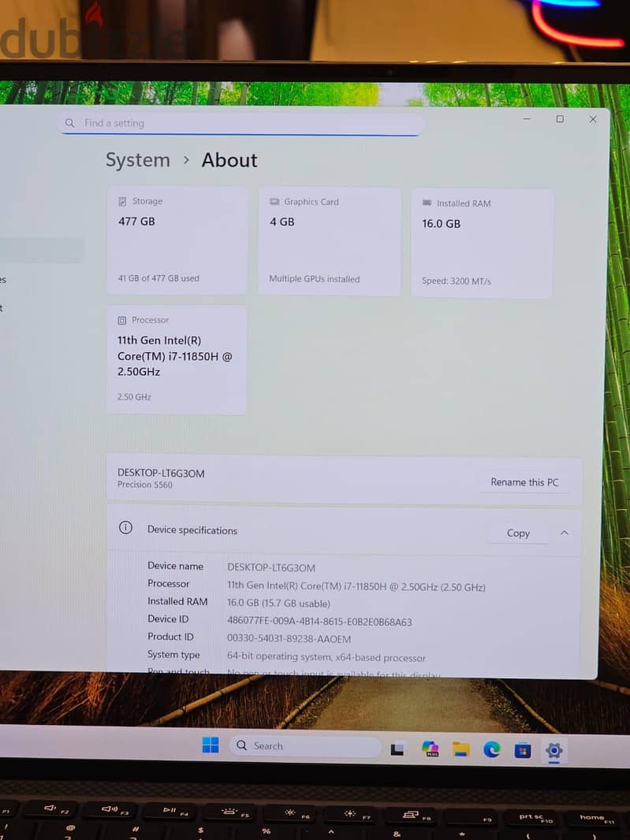
Task: Maximize the Settings window
Action: pyautogui.click(x=560, y=119)
